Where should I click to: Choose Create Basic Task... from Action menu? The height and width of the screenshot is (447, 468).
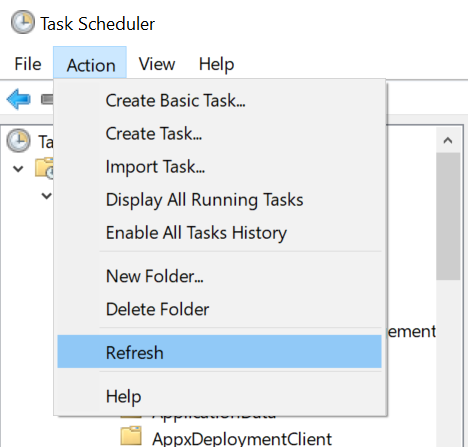[x=219, y=101]
